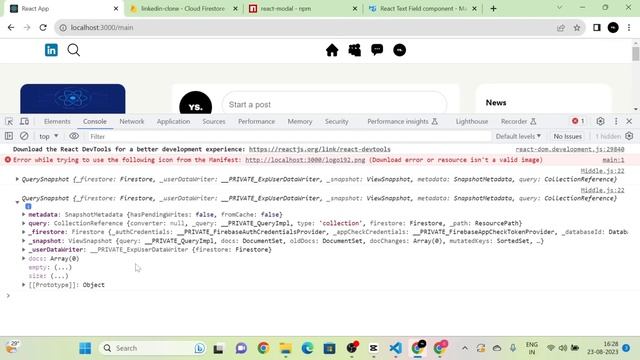Show hidden taskbar tray icons chevron
Viewport: 640px width, 360px height.
464,348
